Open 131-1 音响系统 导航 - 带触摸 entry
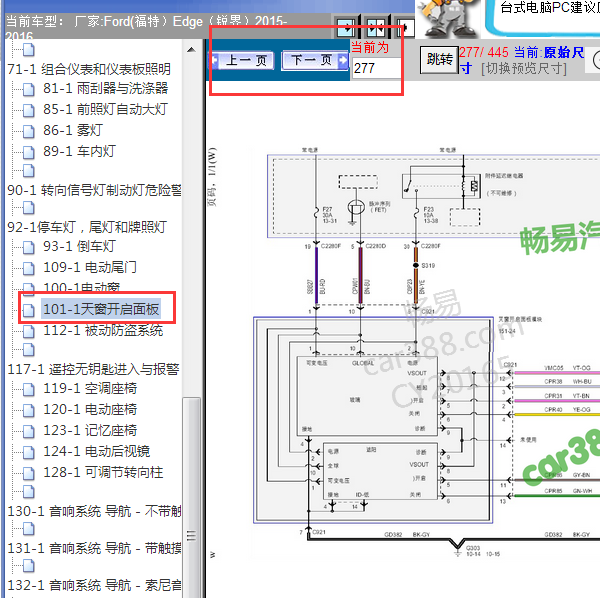 (x=94, y=549)
